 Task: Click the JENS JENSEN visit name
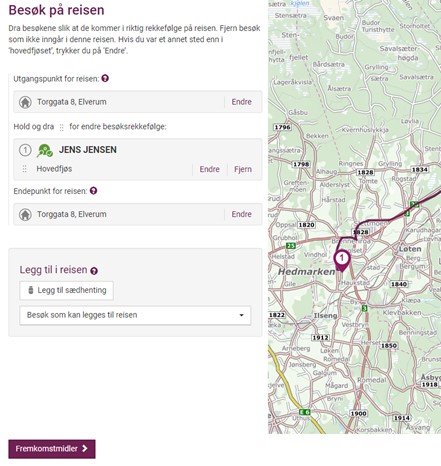88,150
